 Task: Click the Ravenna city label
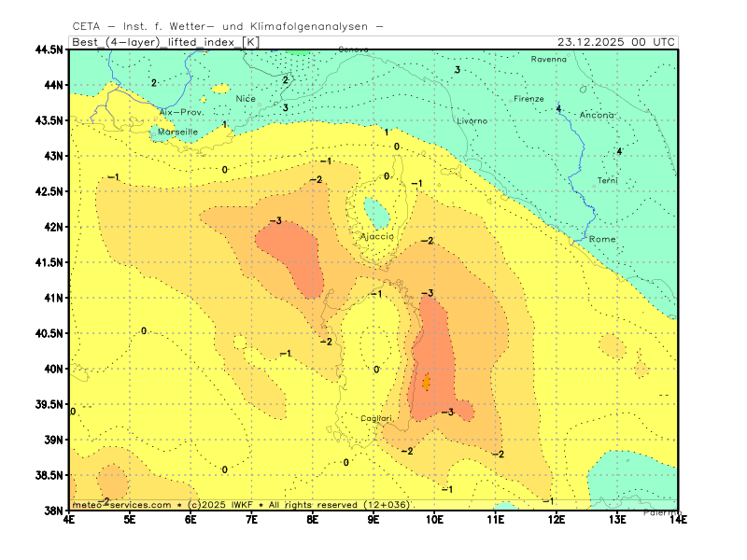tap(548, 60)
